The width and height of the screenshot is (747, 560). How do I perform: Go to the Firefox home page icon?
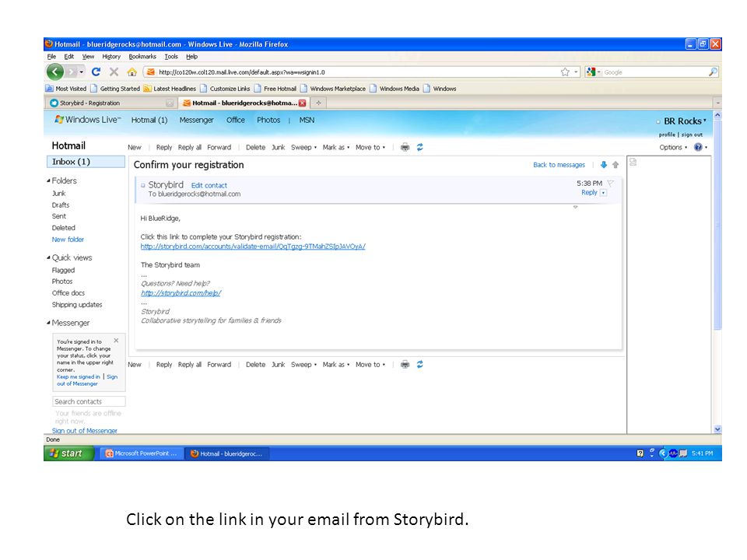click(132, 72)
